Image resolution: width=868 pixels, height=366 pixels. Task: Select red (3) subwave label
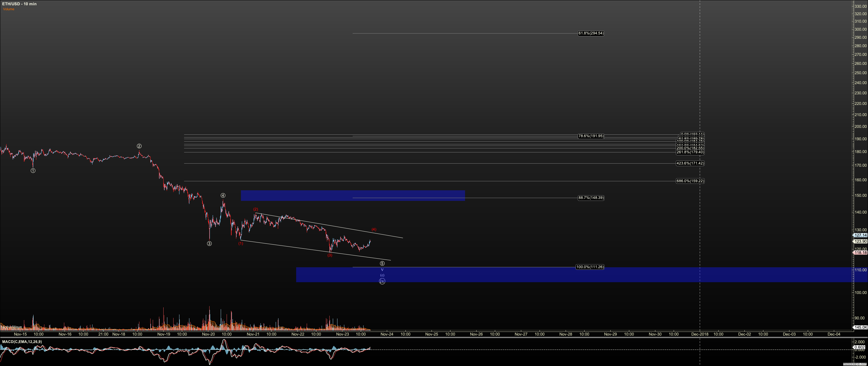coord(330,255)
